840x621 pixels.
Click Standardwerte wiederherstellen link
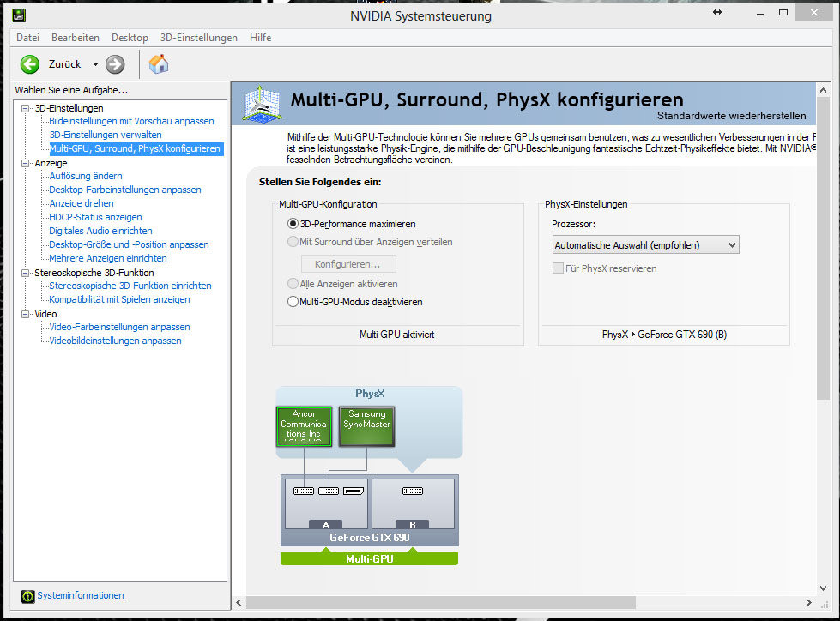pos(731,116)
